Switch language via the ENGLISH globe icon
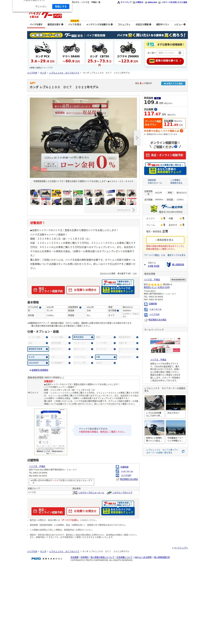The image size is (215, 644). [151, 2]
